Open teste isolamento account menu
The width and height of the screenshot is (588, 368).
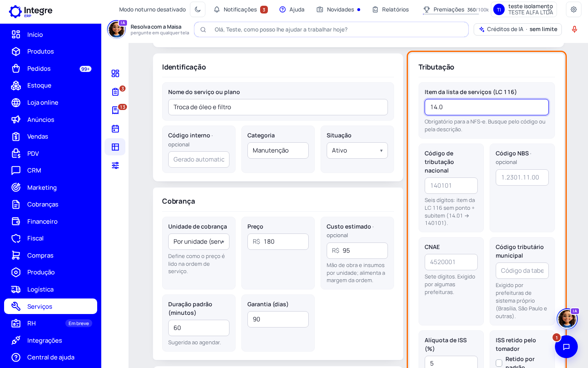pyautogui.click(x=524, y=9)
